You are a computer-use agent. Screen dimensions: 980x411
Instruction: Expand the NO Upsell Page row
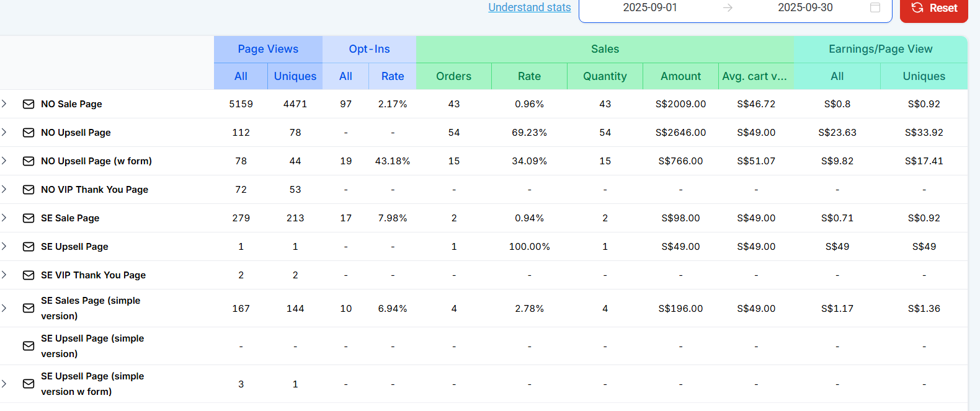click(x=4, y=132)
